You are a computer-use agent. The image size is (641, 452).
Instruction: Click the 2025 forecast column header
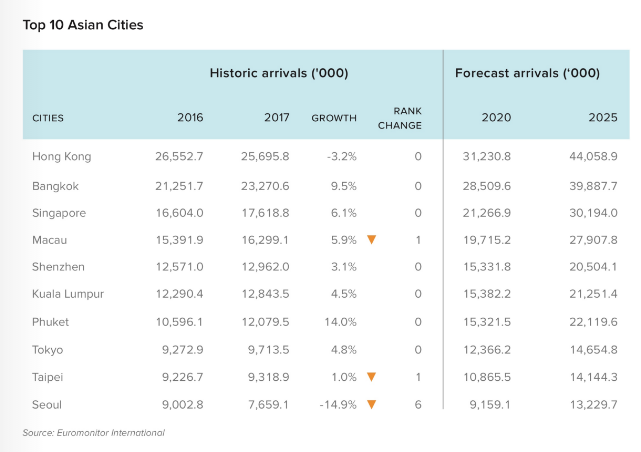pyautogui.click(x=603, y=118)
